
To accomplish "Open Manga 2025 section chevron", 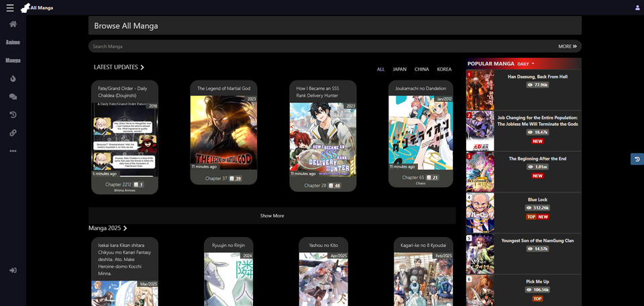I will 108,228.
